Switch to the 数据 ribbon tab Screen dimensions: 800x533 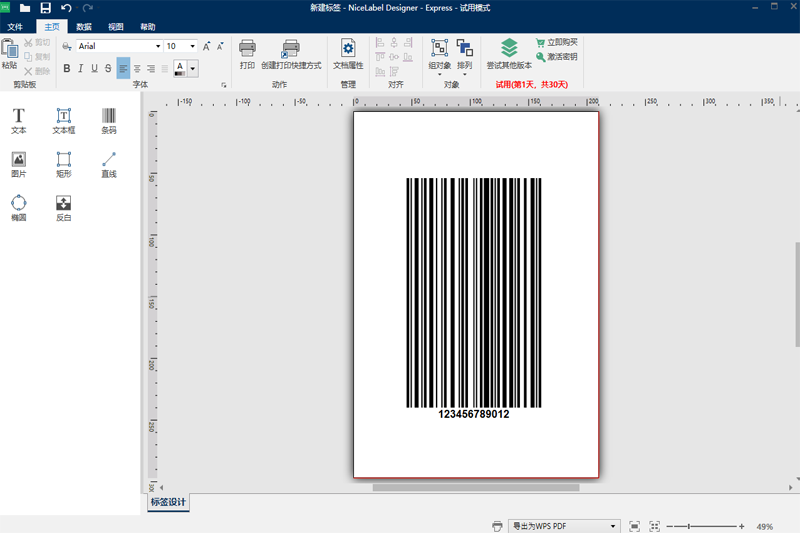pyautogui.click(x=84, y=26)
